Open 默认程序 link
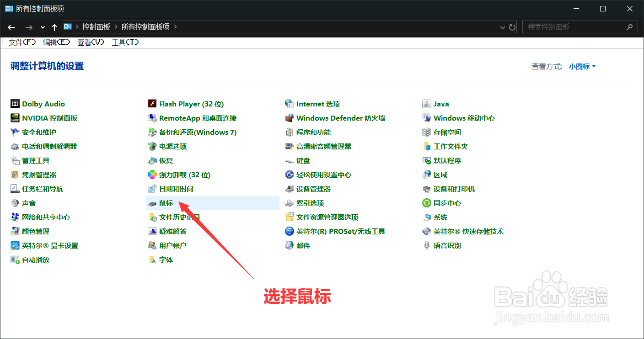The height and width of the screenshot is (339, 644). [x=447, y=160]
